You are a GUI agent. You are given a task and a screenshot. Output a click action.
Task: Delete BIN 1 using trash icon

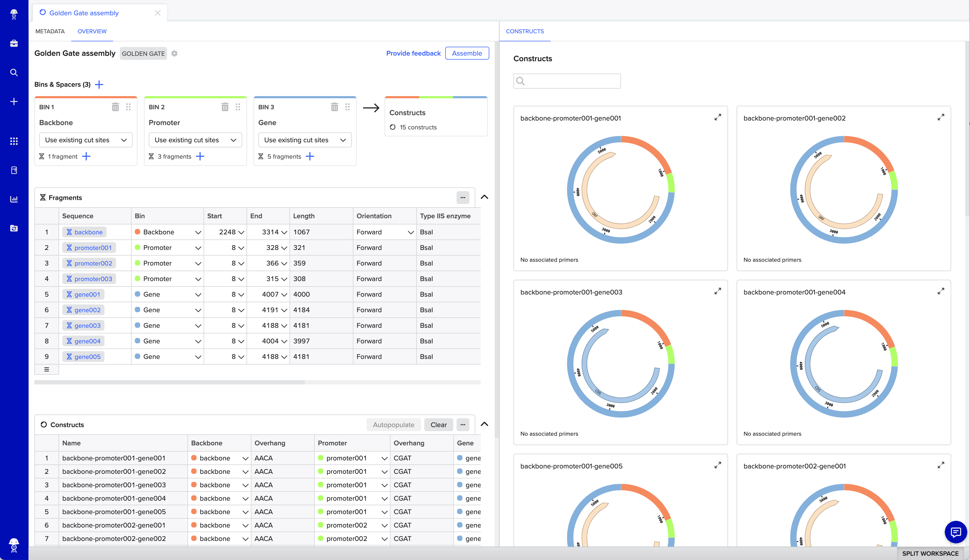pos(115,107)
